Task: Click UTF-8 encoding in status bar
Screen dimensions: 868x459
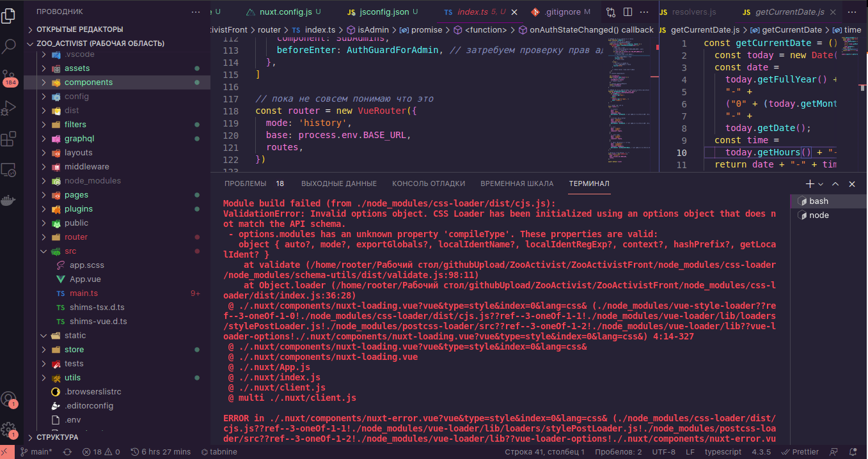Action: (x=663, y=452)
